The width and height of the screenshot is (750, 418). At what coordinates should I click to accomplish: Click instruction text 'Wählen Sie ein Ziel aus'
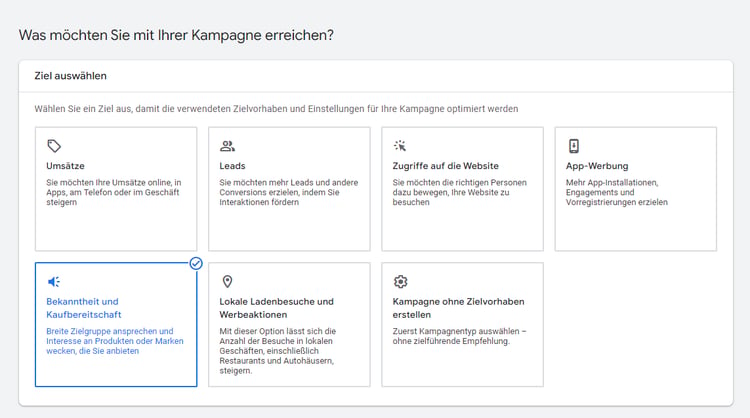pyautogui.click(x=276, y=109)
